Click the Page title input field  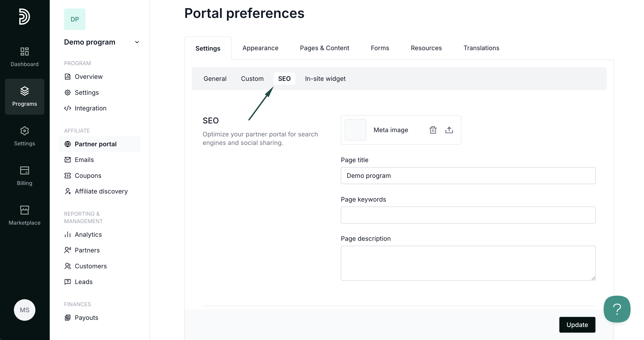point(468,176)
